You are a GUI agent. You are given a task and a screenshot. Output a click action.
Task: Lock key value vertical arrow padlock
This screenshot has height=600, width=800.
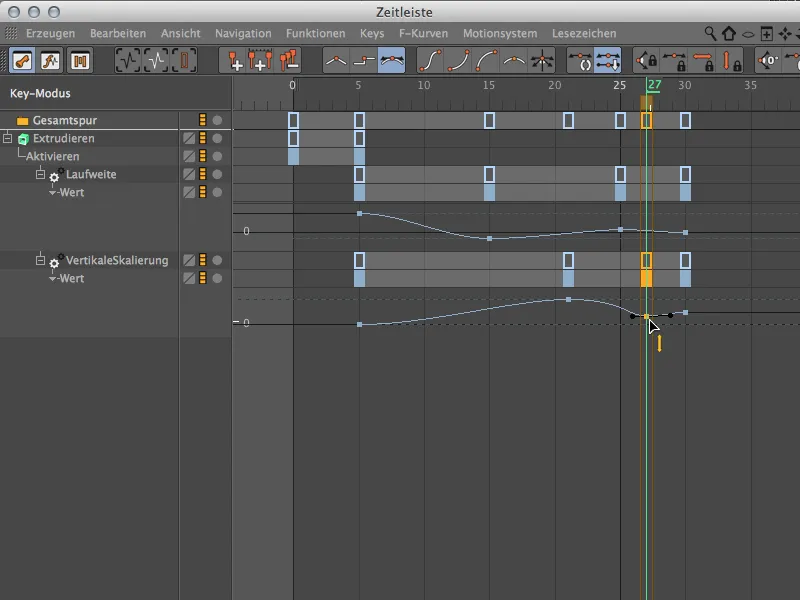[x=730, y=61]
